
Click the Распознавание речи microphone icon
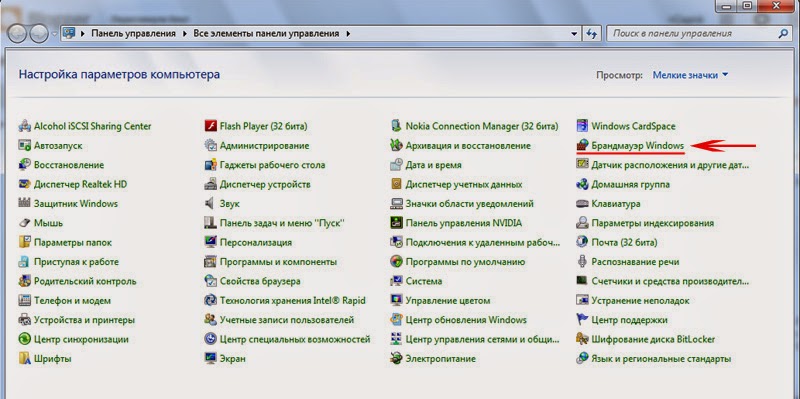(x=582, y=262)
